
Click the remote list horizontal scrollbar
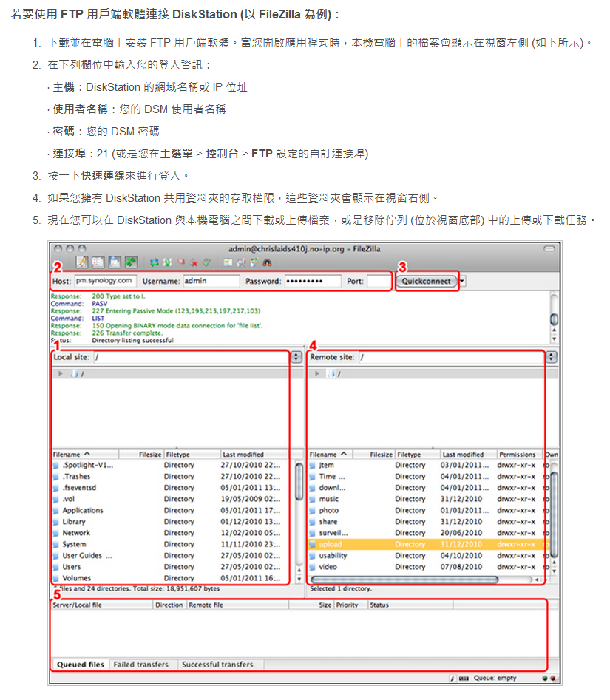pyautogui.click(x=404, y=580)
